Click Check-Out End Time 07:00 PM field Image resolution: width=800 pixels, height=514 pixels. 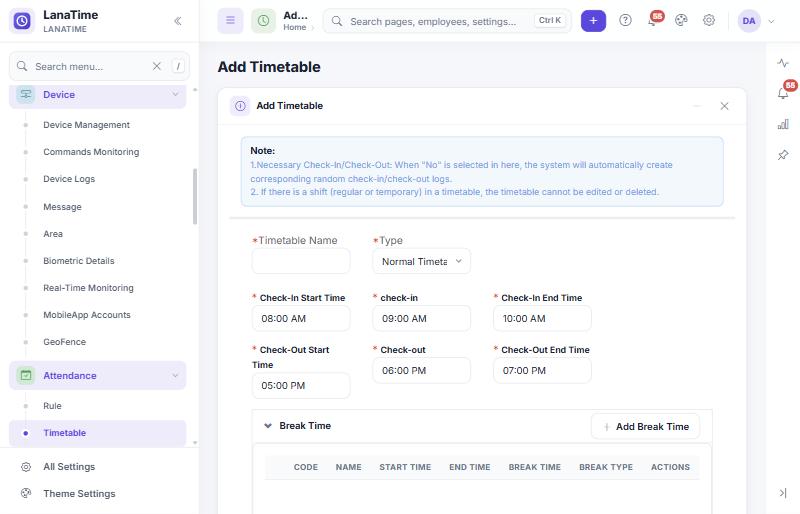[x=542, y=371]
